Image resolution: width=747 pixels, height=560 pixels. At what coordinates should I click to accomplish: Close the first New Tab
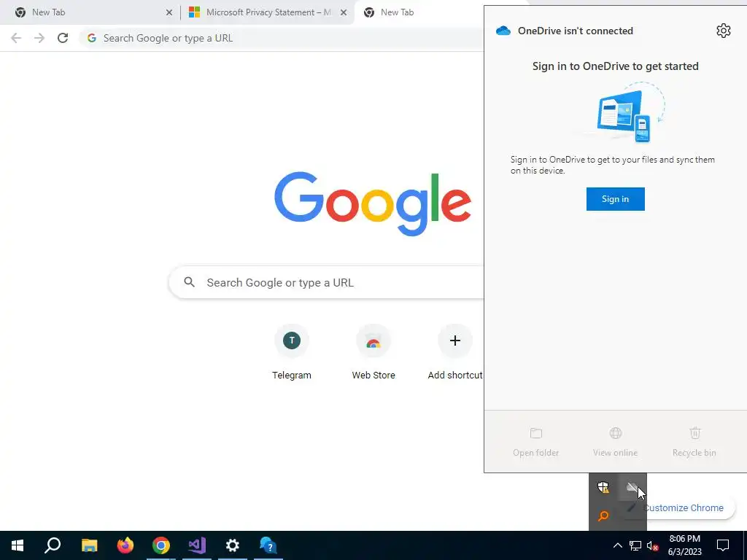(169, 12)
